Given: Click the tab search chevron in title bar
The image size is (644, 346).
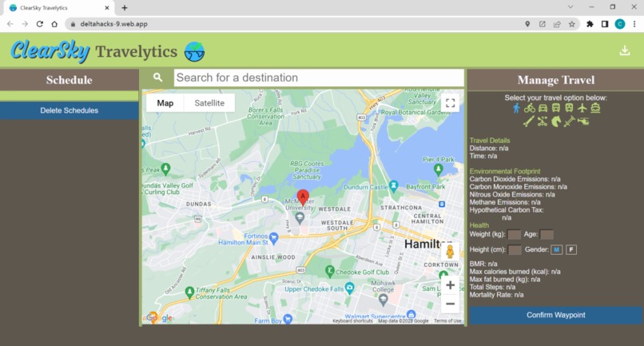Looking at the screenshot, I should point(570,7).
